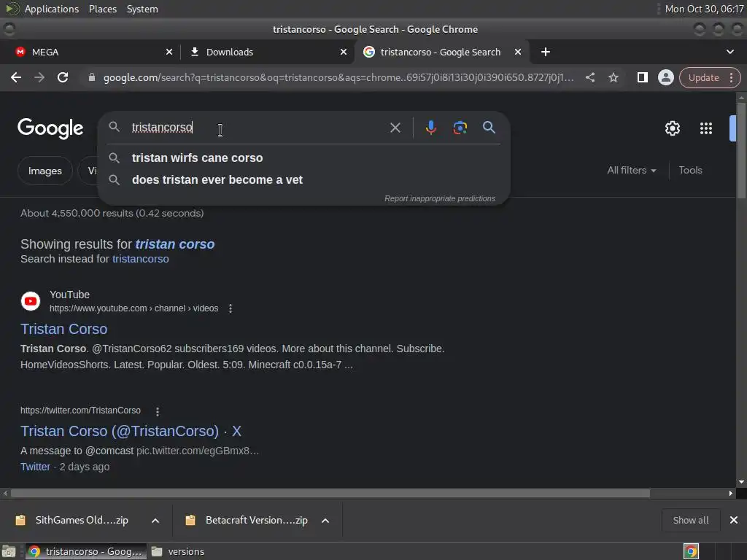Open corrected results for tristan corso
The image size is (747, 560).
click(175, 244)
